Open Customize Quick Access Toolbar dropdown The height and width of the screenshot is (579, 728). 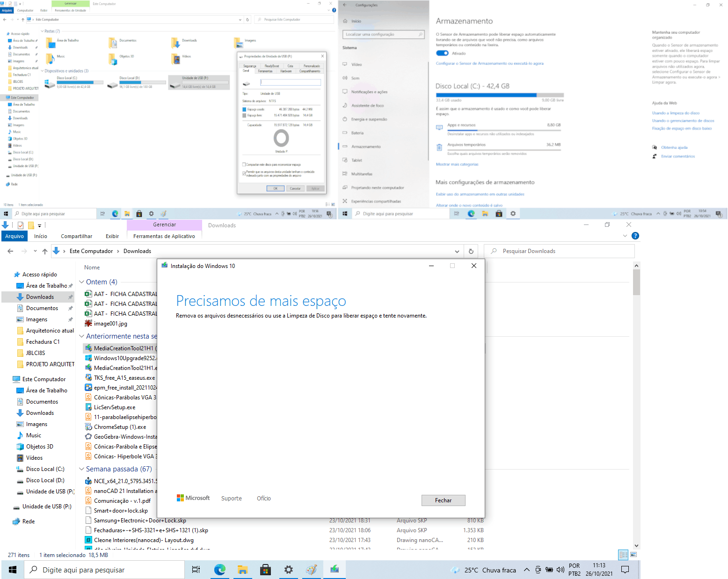point(39,225)
